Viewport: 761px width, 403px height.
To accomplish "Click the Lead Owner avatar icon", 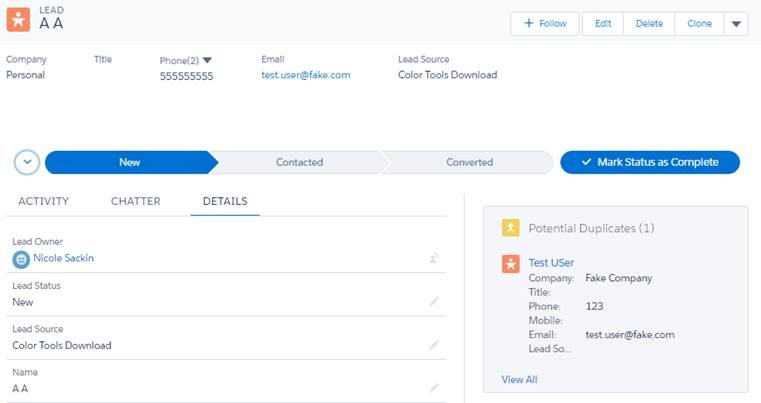I will click(x=21, y=259).
